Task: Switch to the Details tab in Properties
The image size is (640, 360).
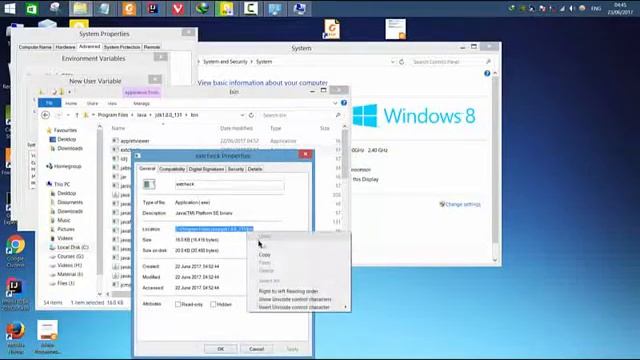Action: [x=255, y=169]
